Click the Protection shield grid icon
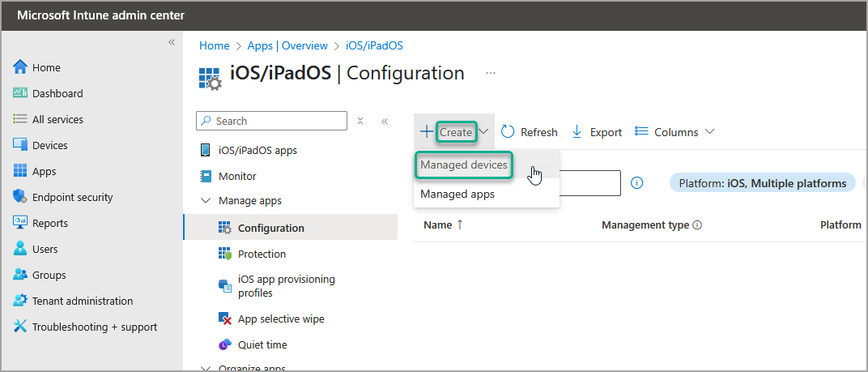The image size is (868, 372). click(x=225, y=254)
